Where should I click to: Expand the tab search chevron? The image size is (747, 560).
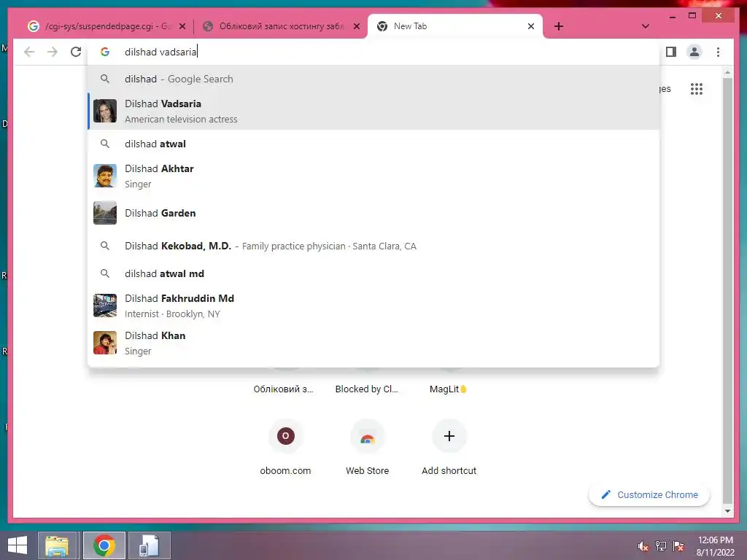coord(645,26)
